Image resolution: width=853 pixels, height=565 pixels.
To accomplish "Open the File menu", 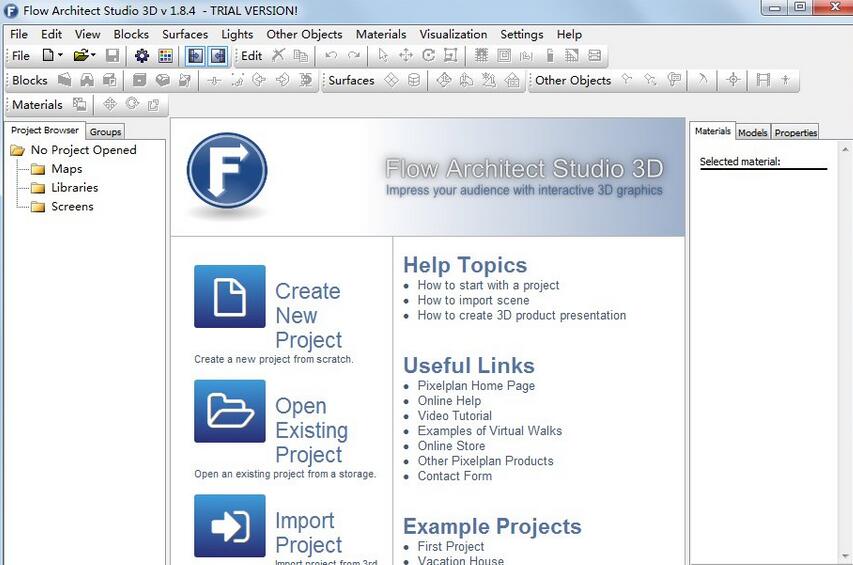I will (x=19, y=34).
